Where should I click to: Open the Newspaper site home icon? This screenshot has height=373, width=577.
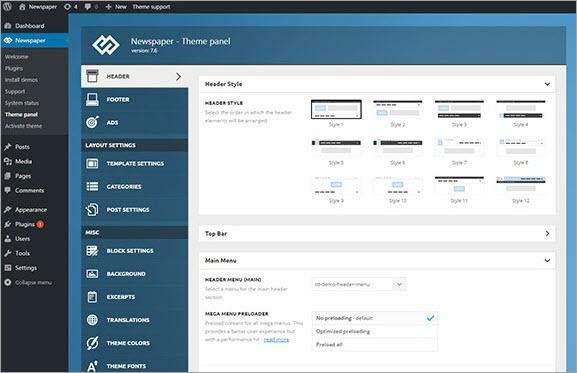click(22, 7)
